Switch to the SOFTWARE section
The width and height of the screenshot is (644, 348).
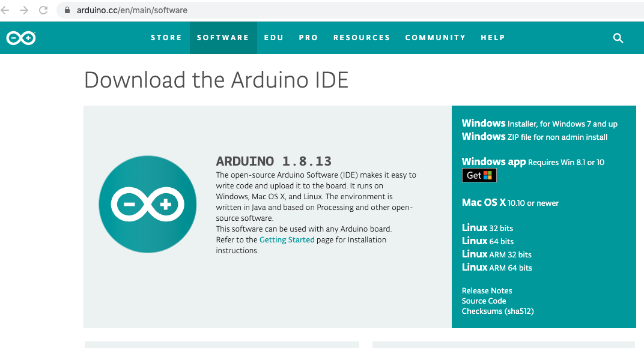pos(223,37)
